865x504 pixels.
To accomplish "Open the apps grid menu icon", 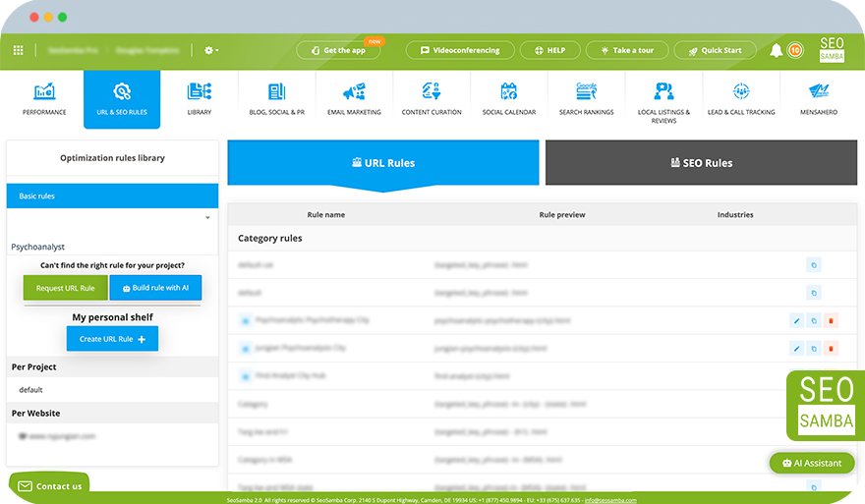I will 19,50.
